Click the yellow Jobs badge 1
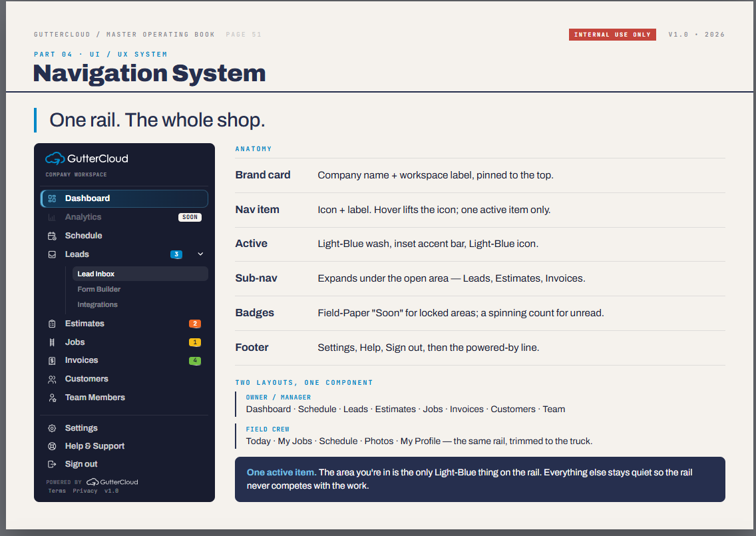This screenshot has width=756, height=536. point(195,342)
